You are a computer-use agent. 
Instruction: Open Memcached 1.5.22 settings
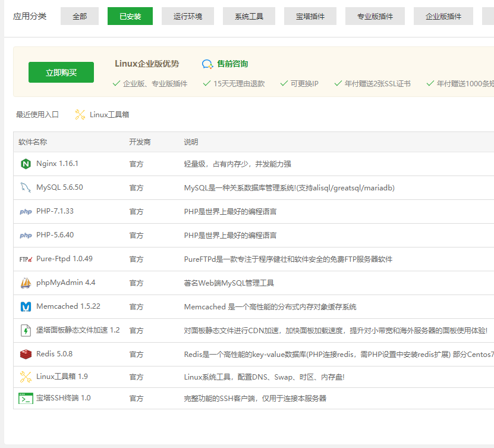[x=68, y=306]
